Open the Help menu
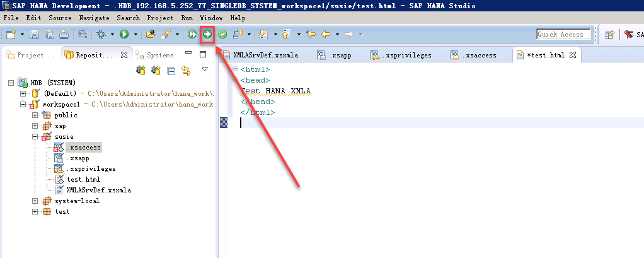Image resolution: width=644 pixels, height=258 pixels. point(238,18)
